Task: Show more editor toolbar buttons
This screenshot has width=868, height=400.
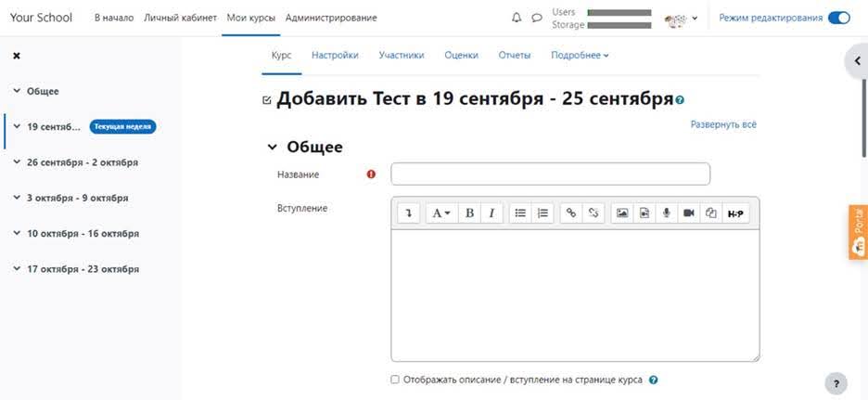Action: (409, 213)
